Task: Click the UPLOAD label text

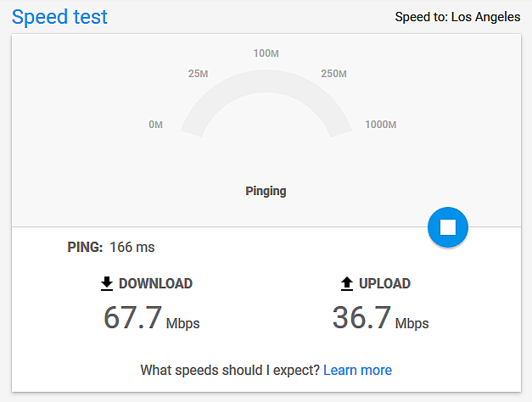Action: click(384, 283)
